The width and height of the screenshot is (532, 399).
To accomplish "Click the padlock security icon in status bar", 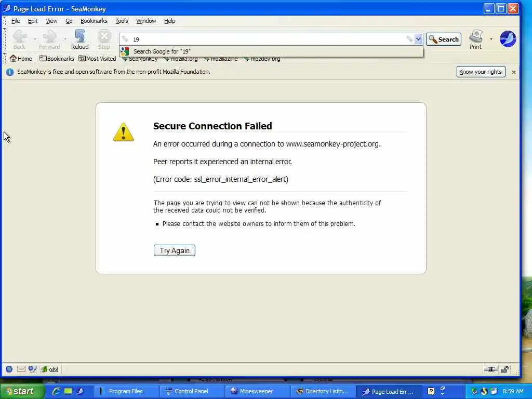I will [505, 369].
